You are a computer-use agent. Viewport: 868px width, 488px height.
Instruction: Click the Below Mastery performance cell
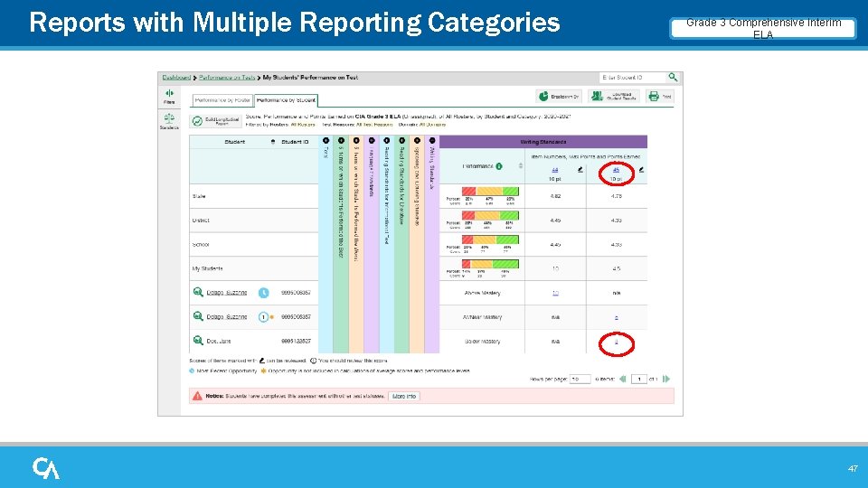pos(482,342)
